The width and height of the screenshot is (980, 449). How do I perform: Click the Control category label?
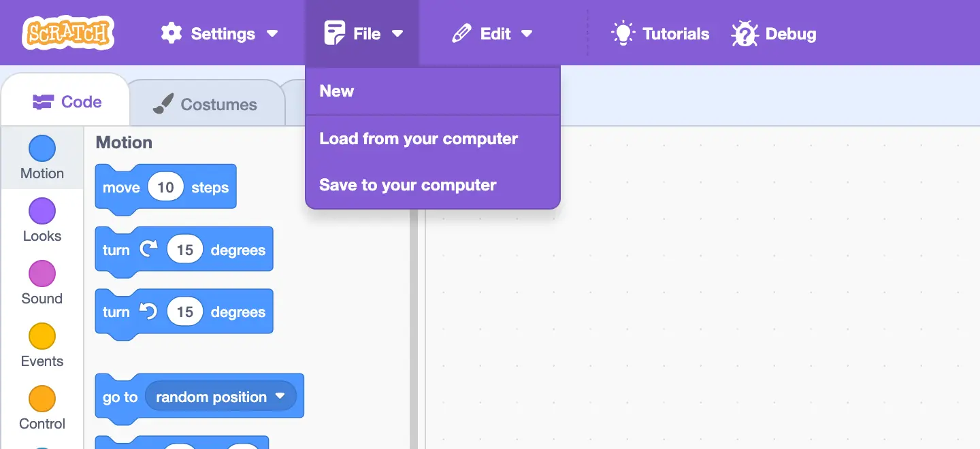point(42,424)
